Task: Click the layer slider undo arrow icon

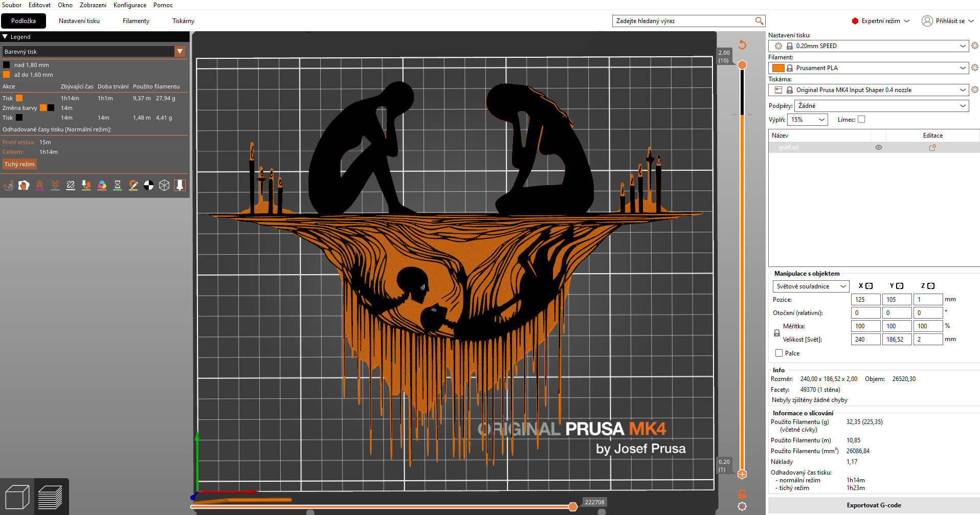Action: click(742, 44)
